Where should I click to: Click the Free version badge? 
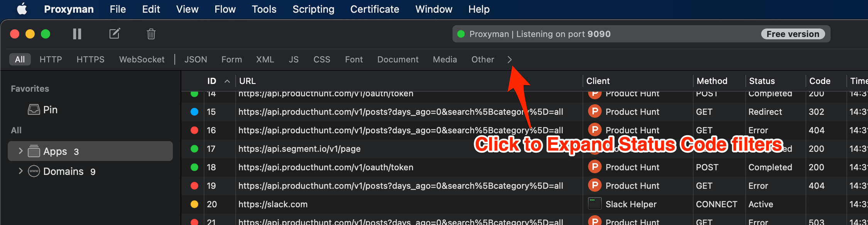793,34
